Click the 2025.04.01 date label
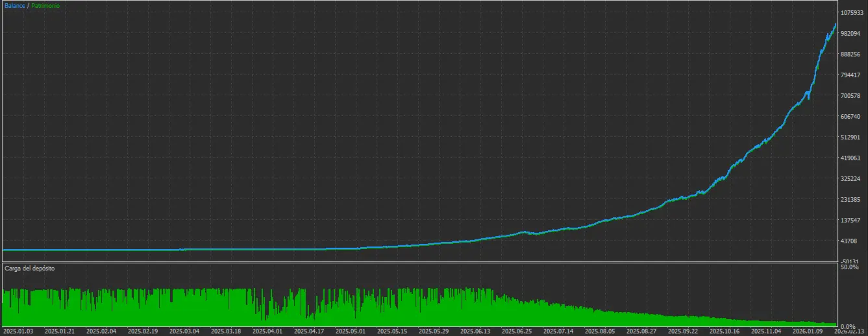868x336 pixels. (x=269, y=331)
